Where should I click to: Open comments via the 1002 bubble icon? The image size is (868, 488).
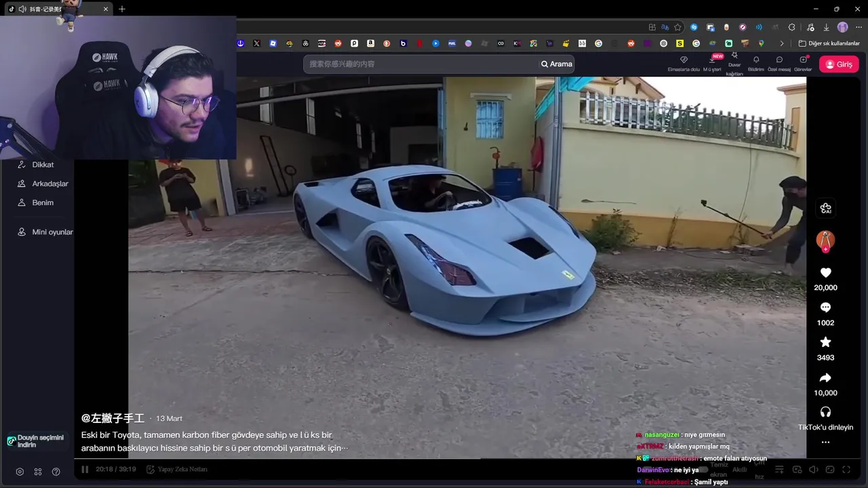[x=825, y=308]
